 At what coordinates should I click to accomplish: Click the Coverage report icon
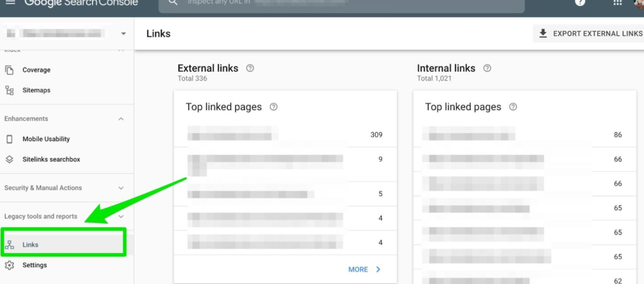point(9,70)
